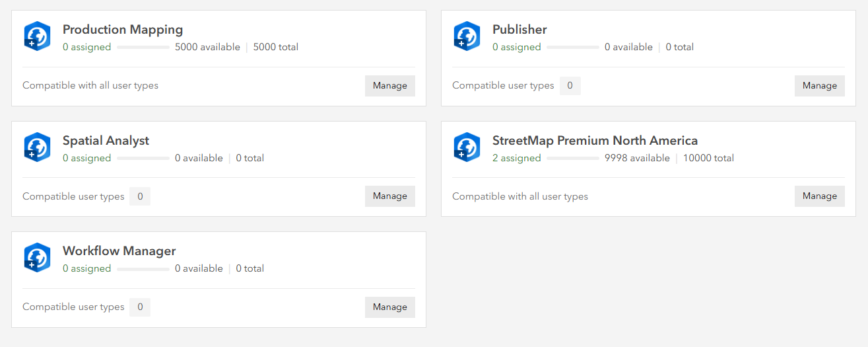Image resolution: width=868 pixels, height=347 pixels.
Task: Click "0 total" under Workflow Manager
Action: [x=250, y=269]
